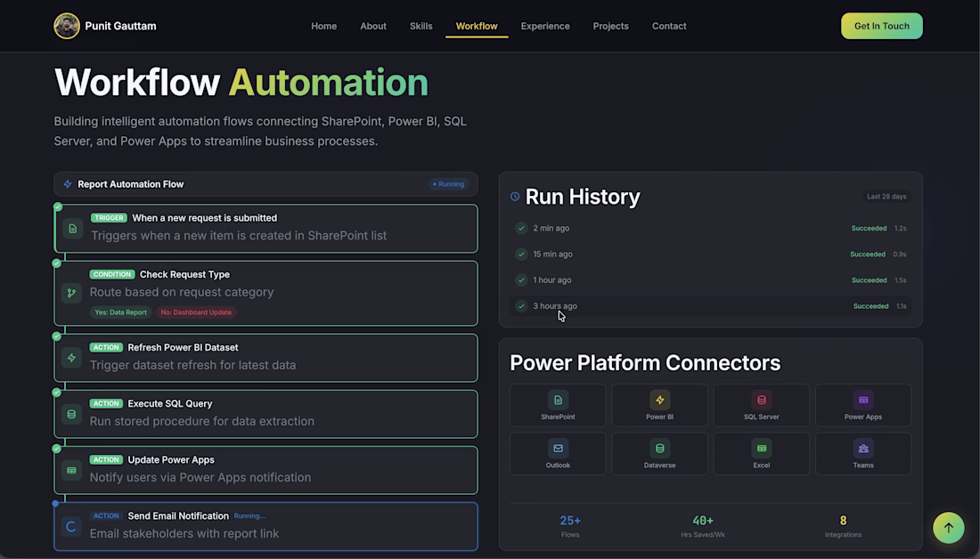Open the Projects nav item
The height and width of the screenshot is (559, 980).
[610, 26]
